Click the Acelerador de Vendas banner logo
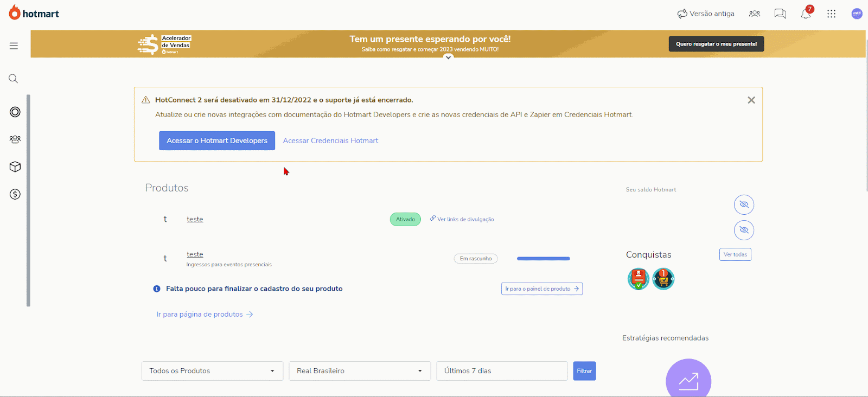This screenshot has height=397, width=868. click(164, 44)
